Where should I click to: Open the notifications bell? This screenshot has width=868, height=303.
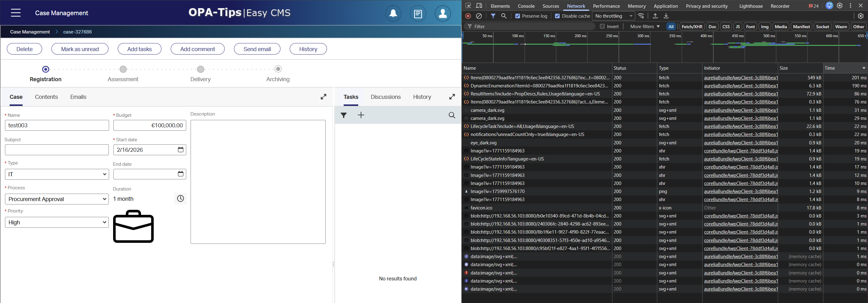click(x=393, y=14)
